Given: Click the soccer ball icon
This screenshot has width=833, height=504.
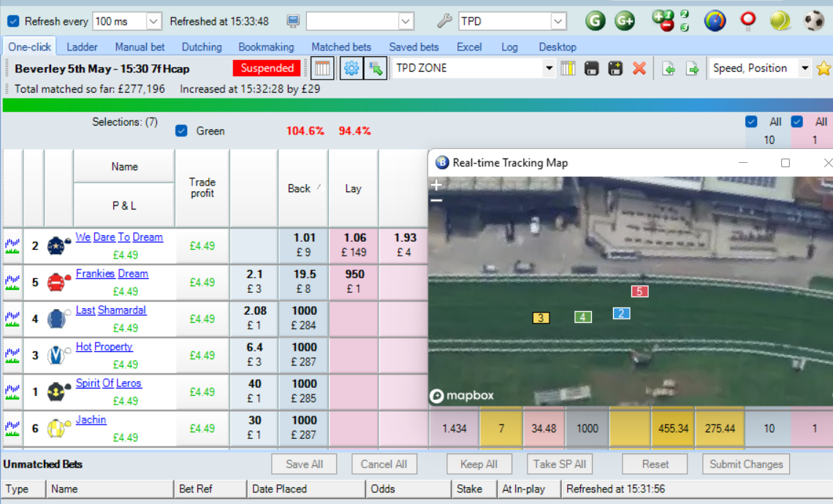Looking at the screenshot, I should (813, 21).
